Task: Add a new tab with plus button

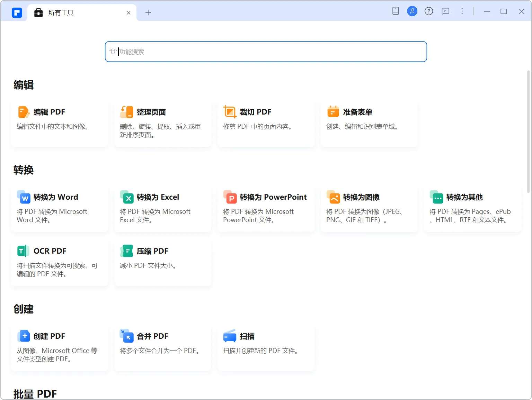Action: pos(148,13)
